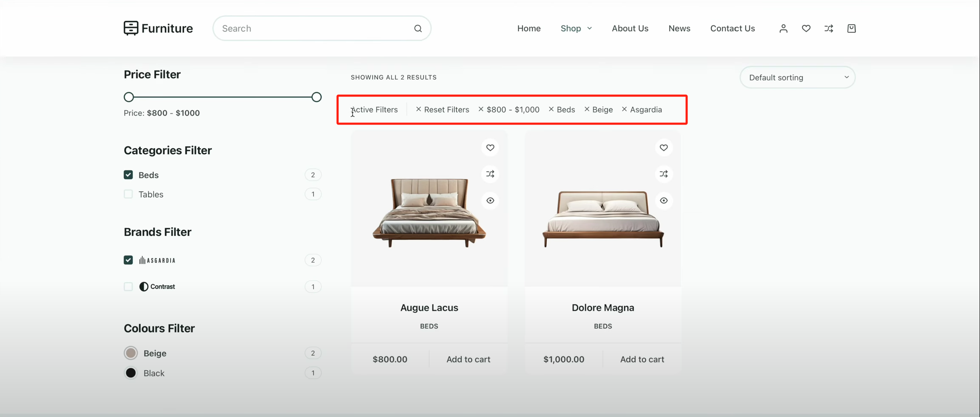The width and height of the screenshot is (980, 417).
Task: Check the Tables category checkbox
Action: [128, 194]
